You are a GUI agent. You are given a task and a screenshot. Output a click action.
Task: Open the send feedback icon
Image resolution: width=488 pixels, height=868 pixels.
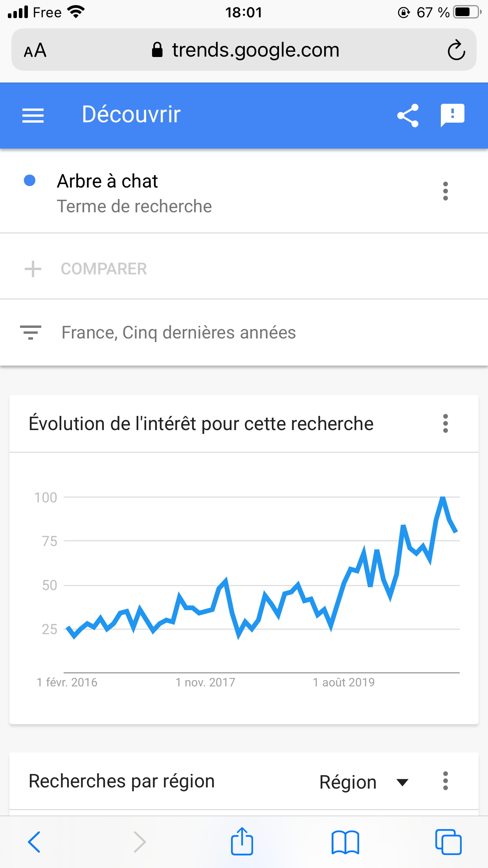[452, 115]
